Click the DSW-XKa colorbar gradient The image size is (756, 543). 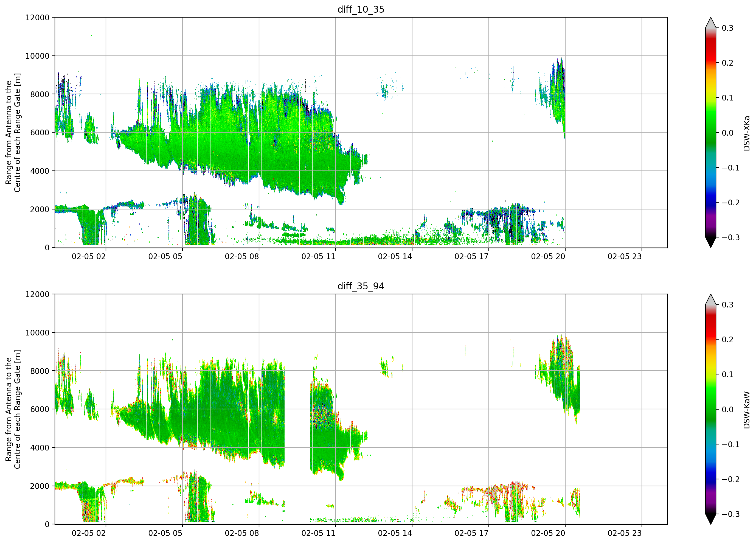point(710,132)
